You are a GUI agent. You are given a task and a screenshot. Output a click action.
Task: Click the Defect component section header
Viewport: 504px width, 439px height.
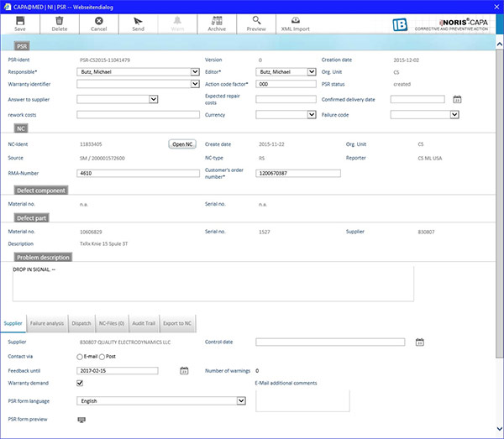[x=41, y=191]
